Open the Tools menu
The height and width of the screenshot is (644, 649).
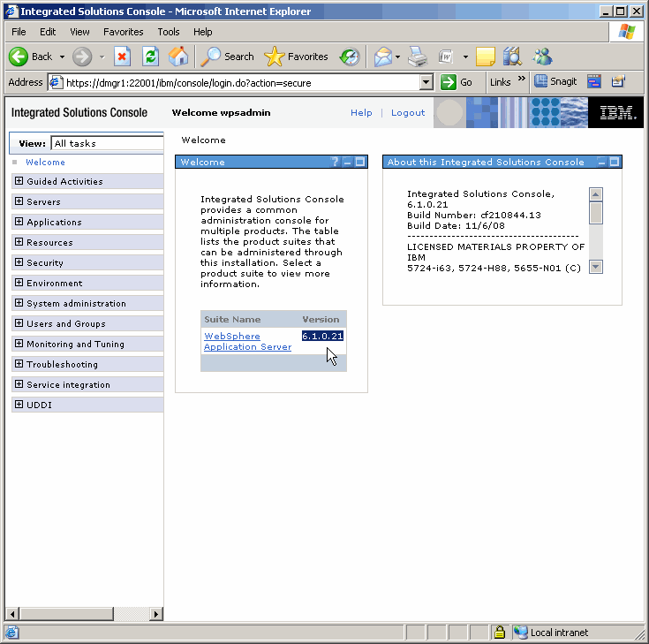168,32
